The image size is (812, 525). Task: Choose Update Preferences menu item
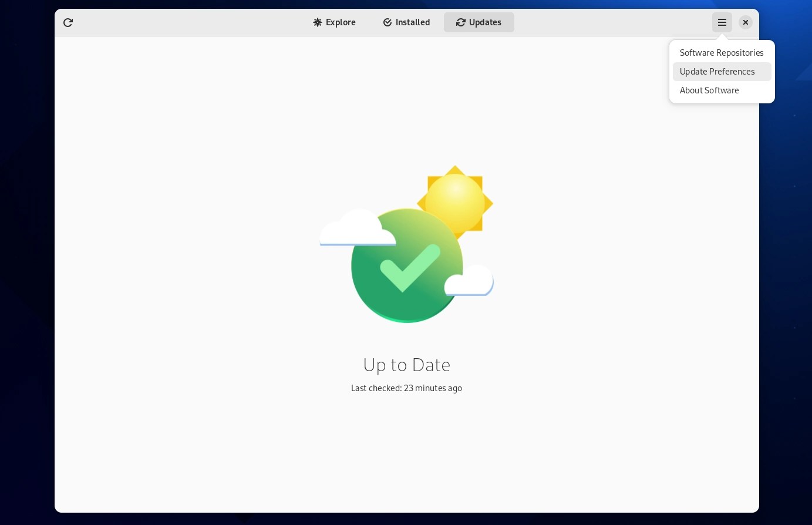tap(722, 72)
